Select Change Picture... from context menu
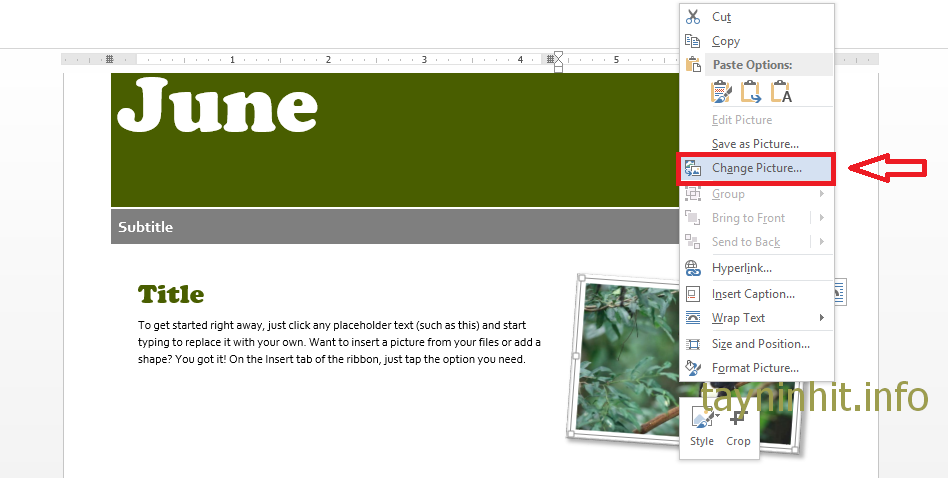This screenshot has width=948, height=478. pos(756,169)
